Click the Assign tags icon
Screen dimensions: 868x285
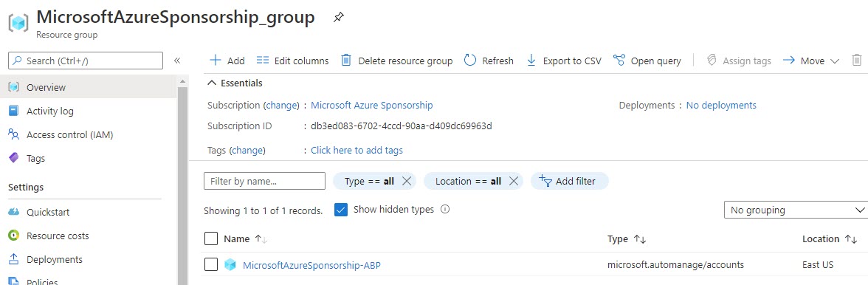[712, 61]
